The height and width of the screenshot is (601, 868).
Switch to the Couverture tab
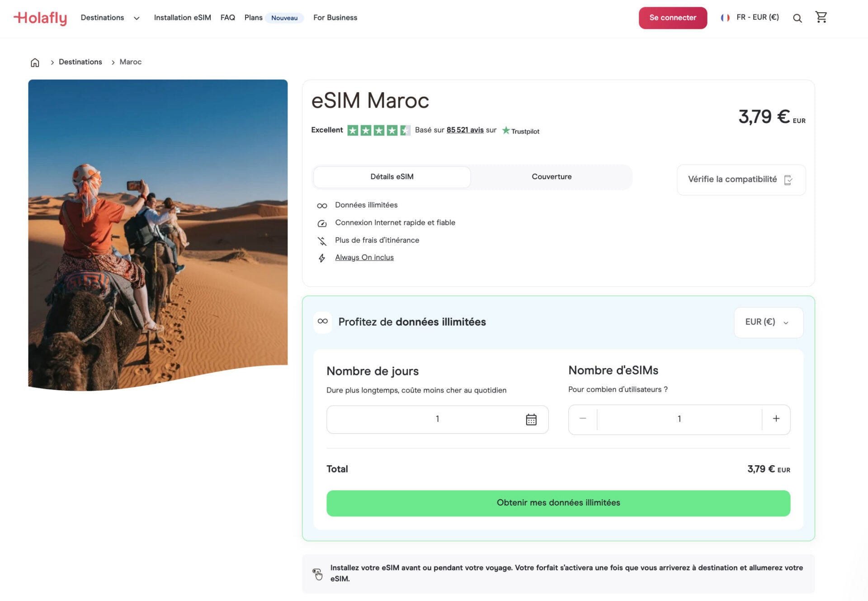point(552,177)
